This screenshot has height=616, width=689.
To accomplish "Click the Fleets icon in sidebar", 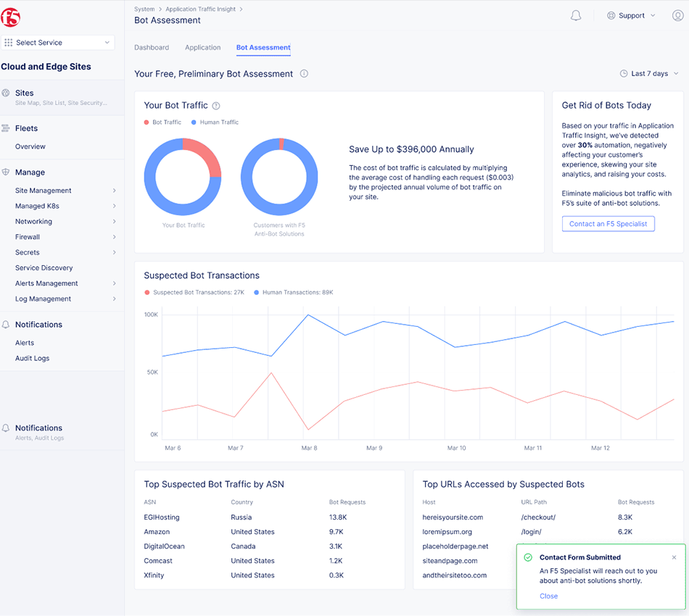I will point(6,128).
